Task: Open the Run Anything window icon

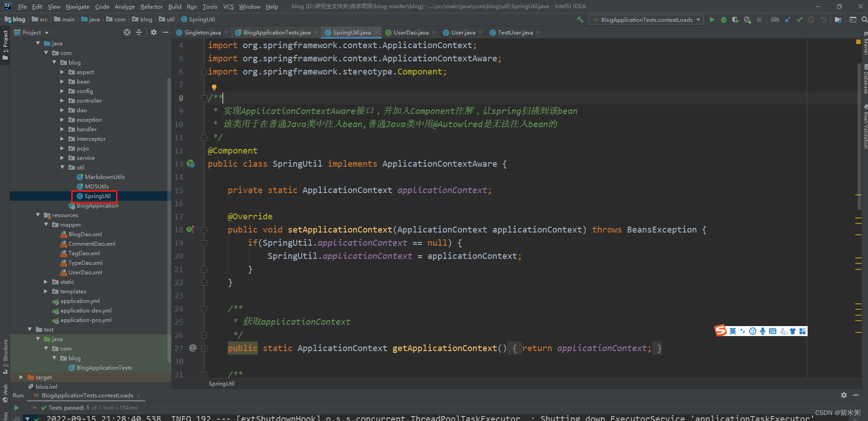Action: click(x=853, y=20)
